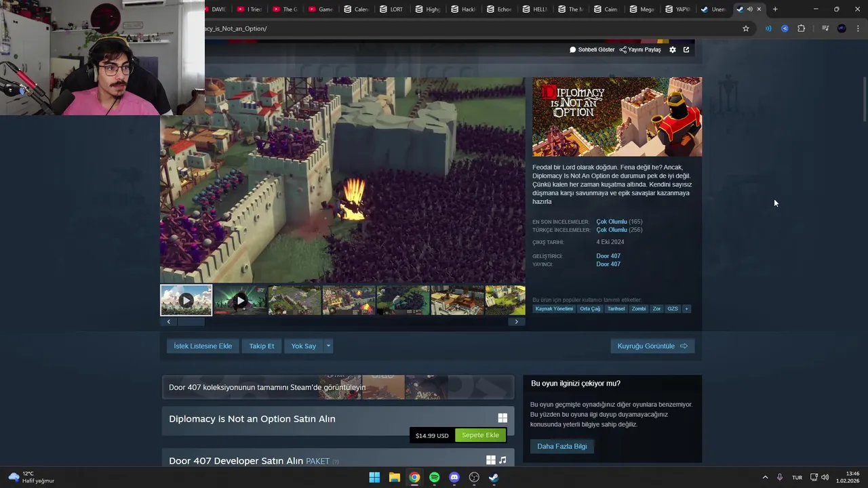Open a new browser tab with plus

coord(775,9)
